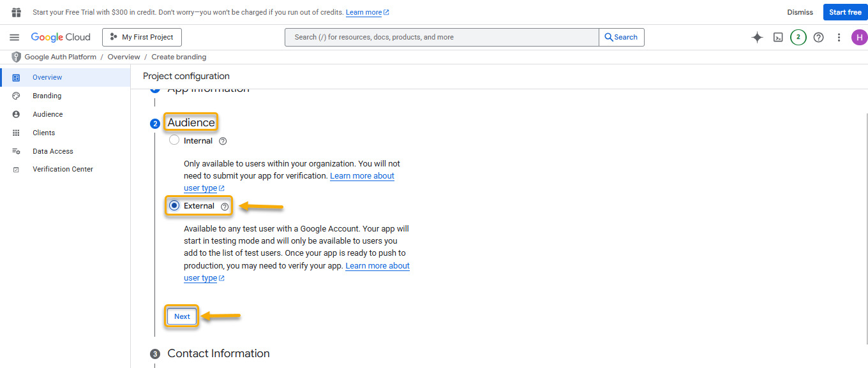Open Branding in the sidebar
The height and width of the screenshot is (368, 868).
point(47,96)
